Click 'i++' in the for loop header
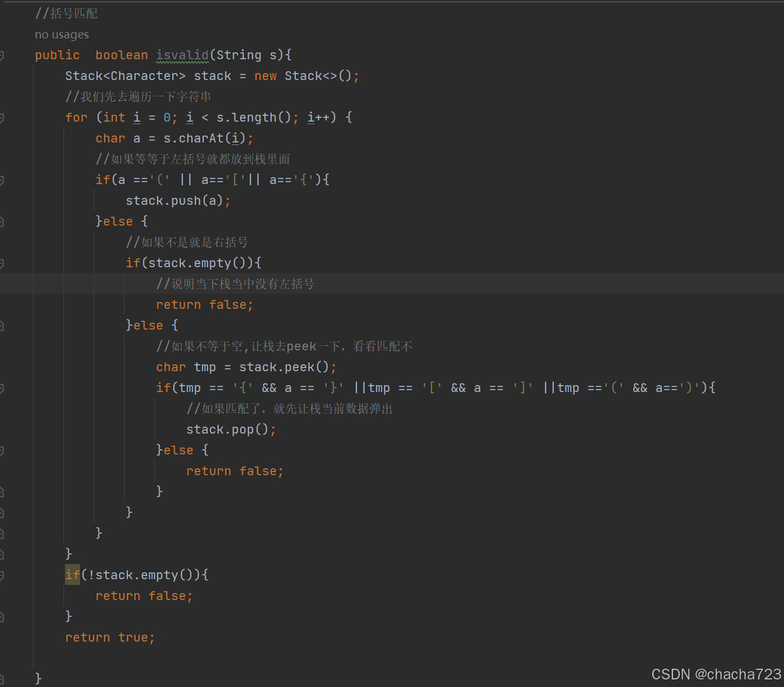The width and height of the screenshot is (784, 687). pos(319,118)
